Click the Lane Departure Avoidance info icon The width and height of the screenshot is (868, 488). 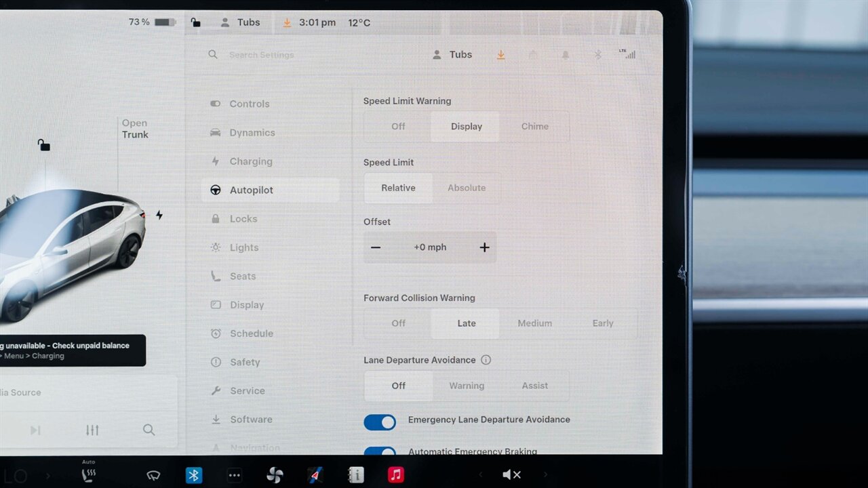[486, 360]
